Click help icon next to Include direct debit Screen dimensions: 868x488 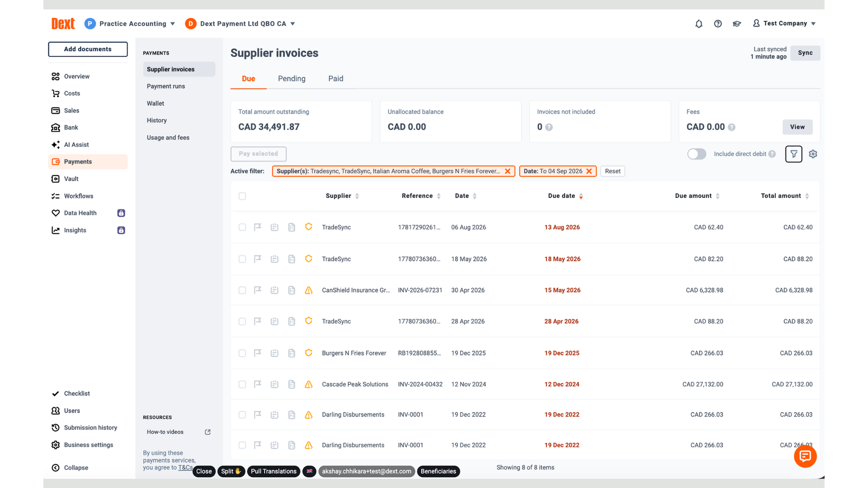pos(772,154)
